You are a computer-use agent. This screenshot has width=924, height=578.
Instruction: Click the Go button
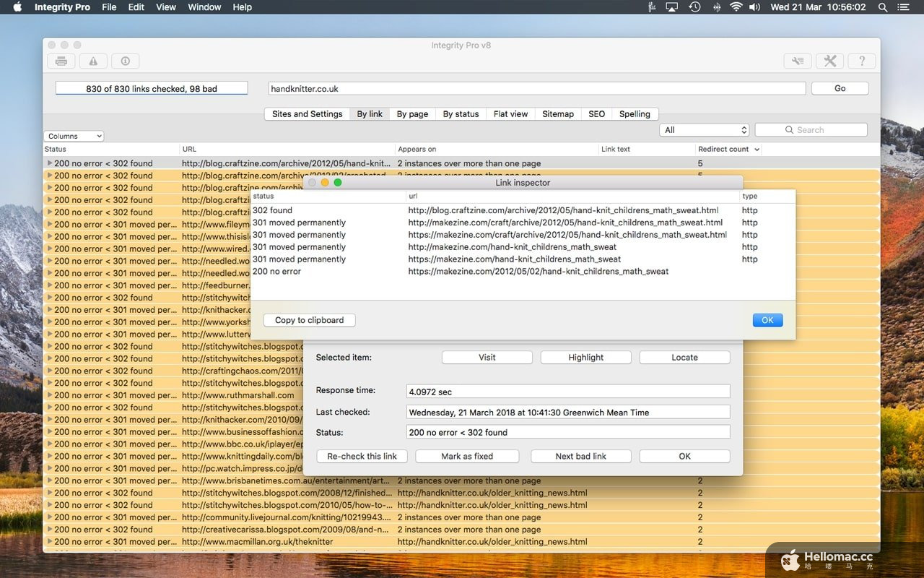(x=840, y=88)
